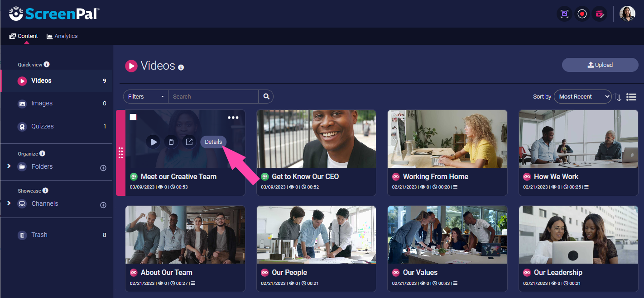The height and width of the screenshot is (298, 644).
Task: Click the Search input field
Action: click(x=213, y=96)
